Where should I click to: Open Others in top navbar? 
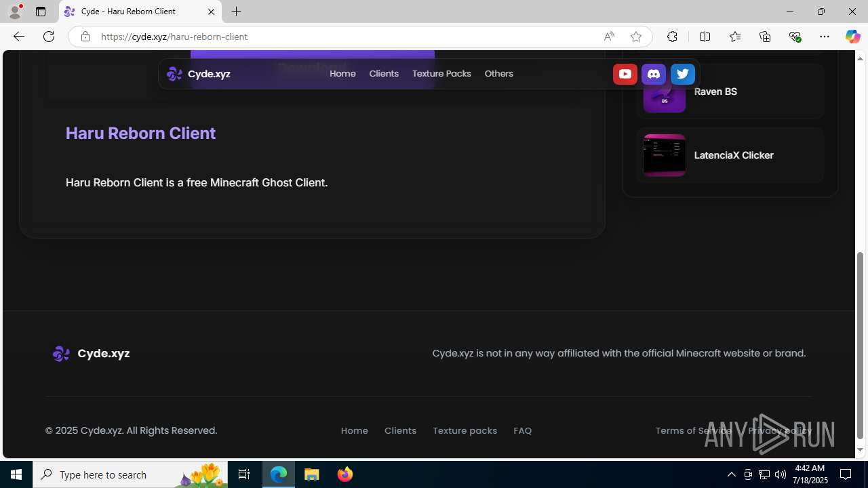tap(498, 73)
